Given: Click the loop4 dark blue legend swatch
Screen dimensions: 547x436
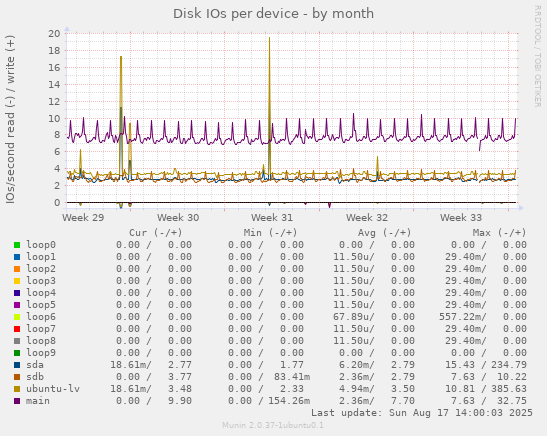Looking at the screenshot, I should [17, 293].
